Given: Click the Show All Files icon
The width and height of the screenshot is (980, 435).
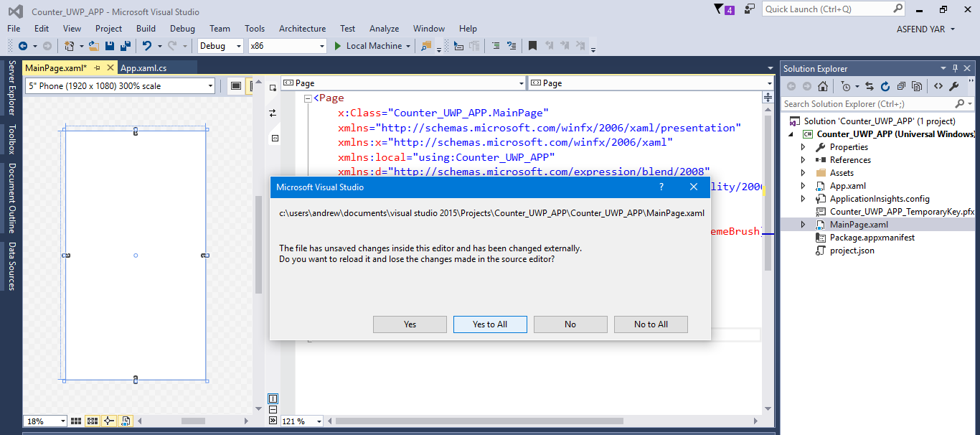Looking at the screenshot, I should [x=917, y=86].
